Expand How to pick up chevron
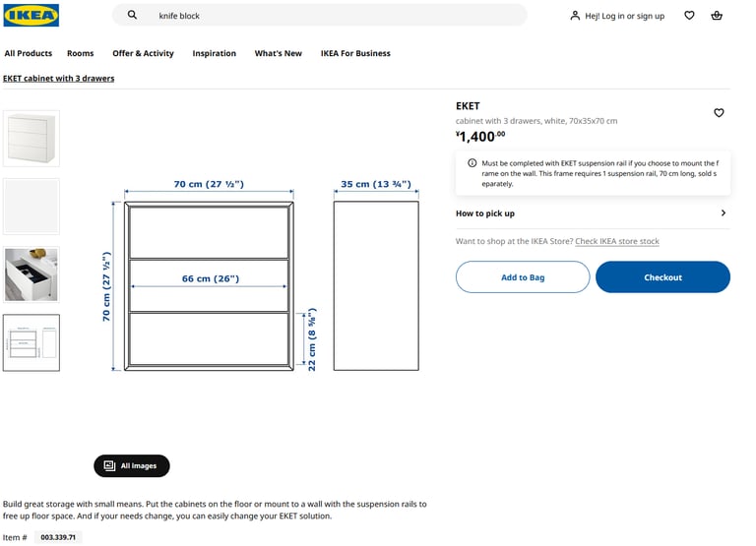Screen dimensions: 756x546 pos(724,213)
